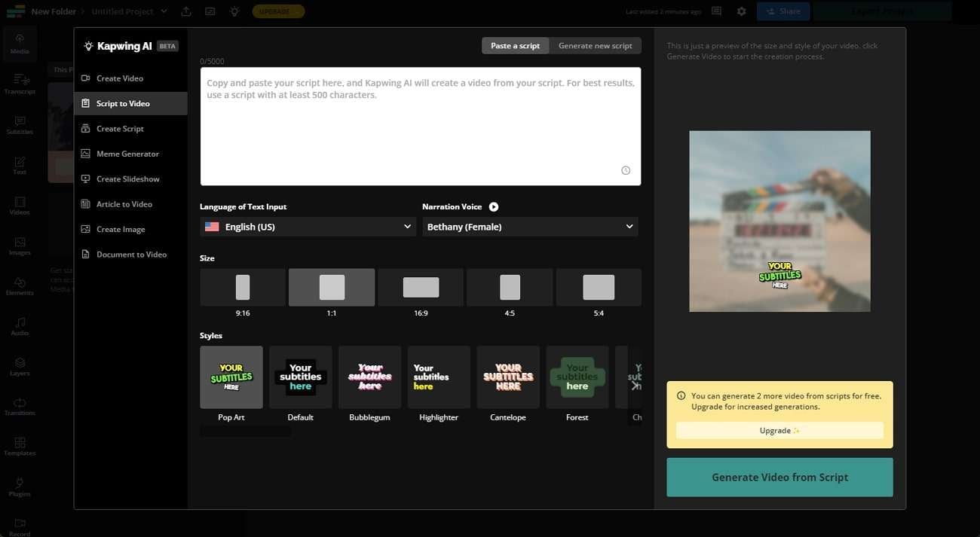Open the Record panel in sidebar
The image size is (980, 537).
(x=20, y=527)
